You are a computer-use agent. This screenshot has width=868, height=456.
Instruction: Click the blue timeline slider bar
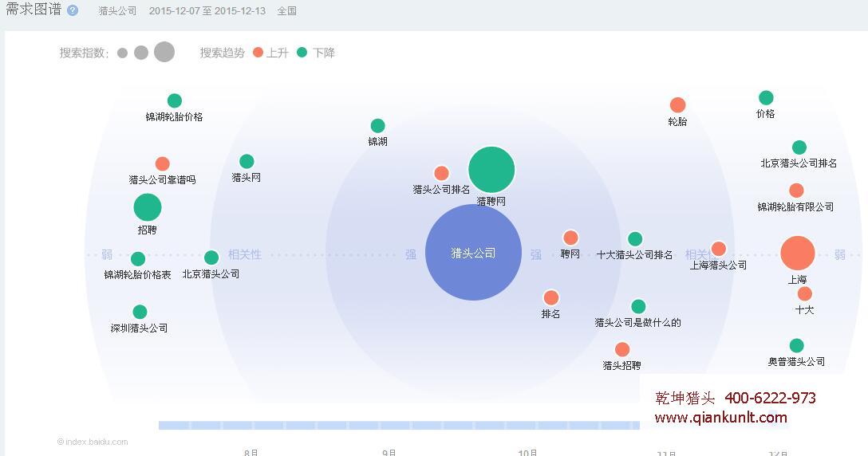point(399,426)
